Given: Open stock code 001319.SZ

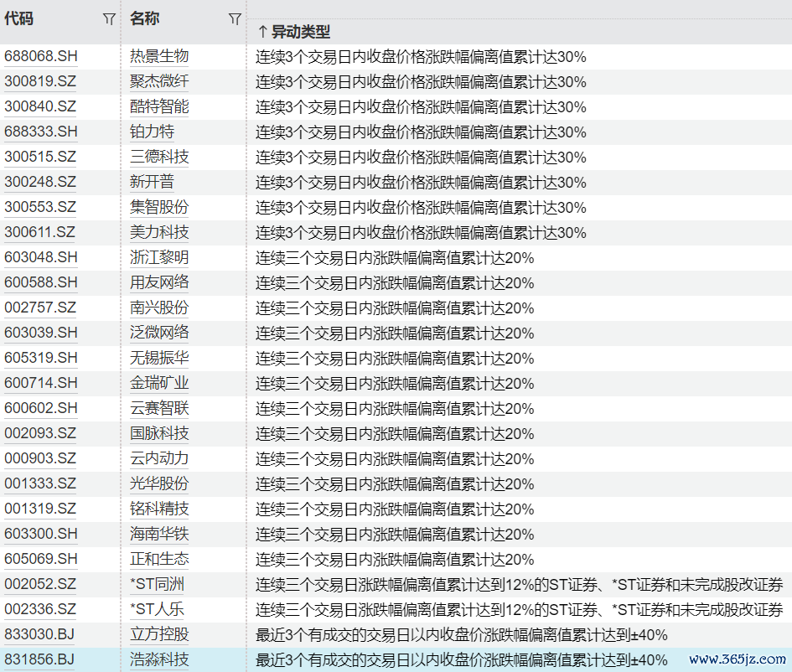Looking at the screenshot, I should [40, 509].
